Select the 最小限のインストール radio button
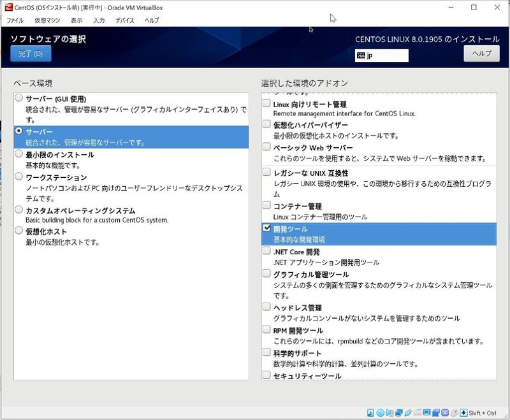The height and width of the screenshot is (420, 510). [x=19, y=154]
